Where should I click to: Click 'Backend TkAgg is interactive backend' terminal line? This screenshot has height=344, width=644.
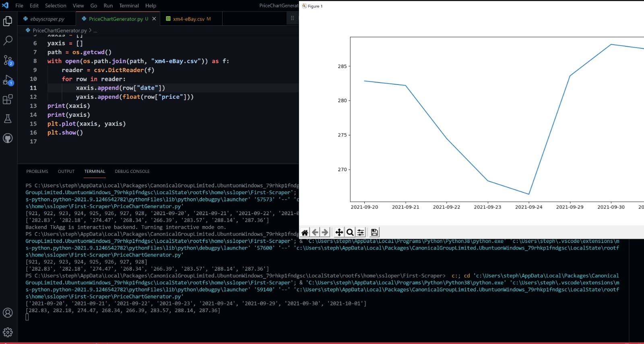tap(126, 227)
